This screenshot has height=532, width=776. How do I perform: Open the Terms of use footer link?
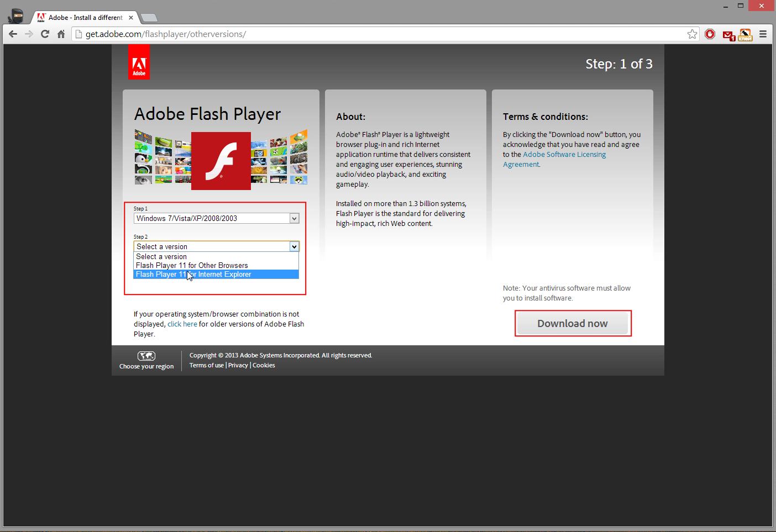coord(206,365)
